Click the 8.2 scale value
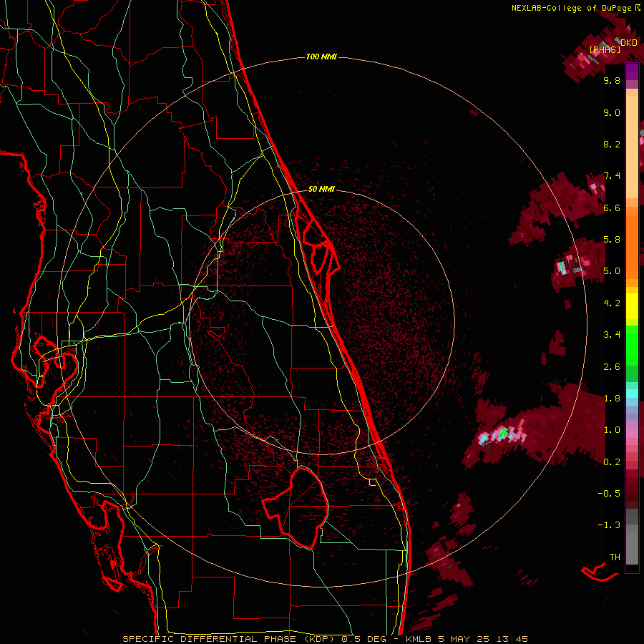644x644 pixels. pos(612,144)
